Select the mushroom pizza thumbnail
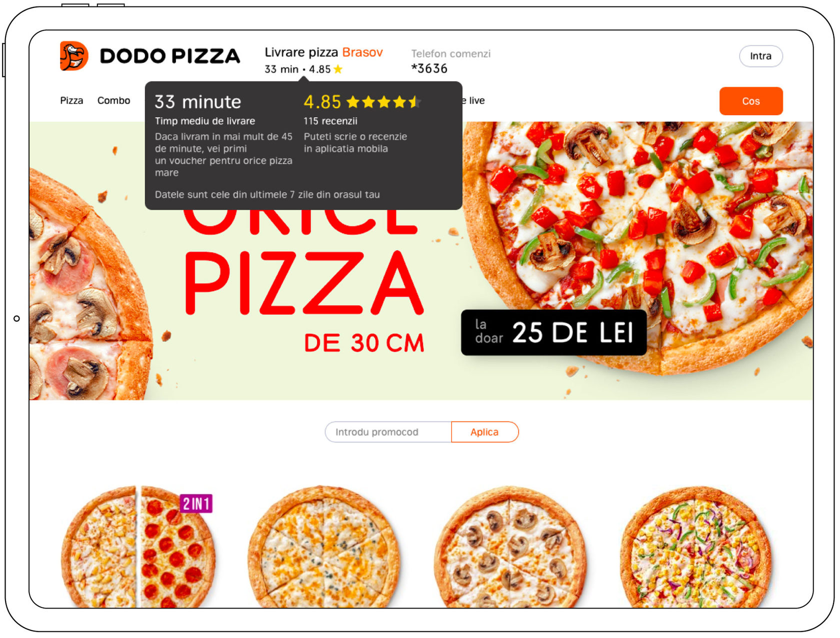This screenshot has height=638, width=840. pos(510,546)
